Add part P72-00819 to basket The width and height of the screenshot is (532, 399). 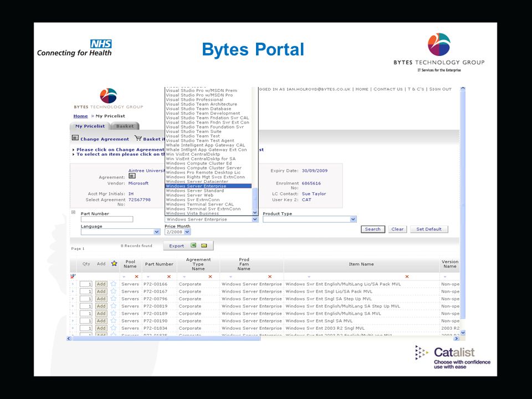click(x=101, y=306)
